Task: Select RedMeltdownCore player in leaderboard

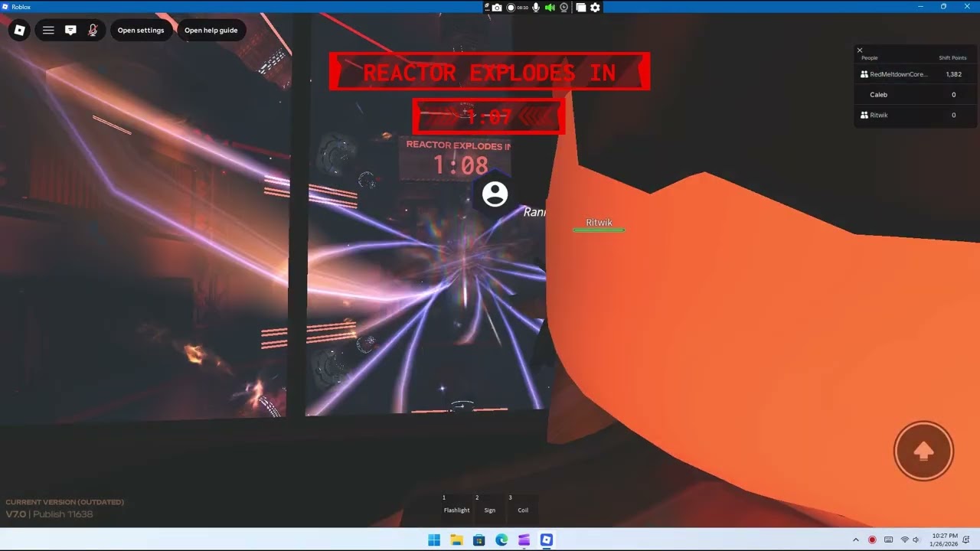Action: pos(916,74)
